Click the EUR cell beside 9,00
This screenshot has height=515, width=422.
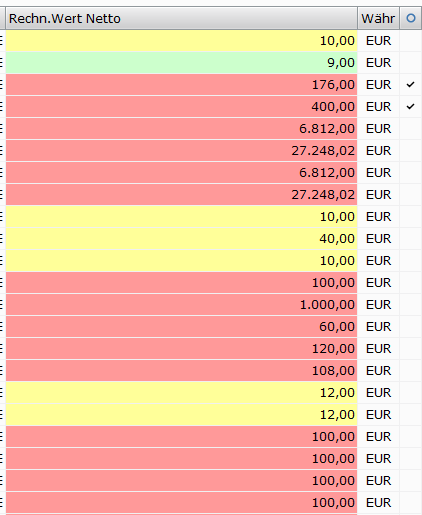tap(379, 63)
